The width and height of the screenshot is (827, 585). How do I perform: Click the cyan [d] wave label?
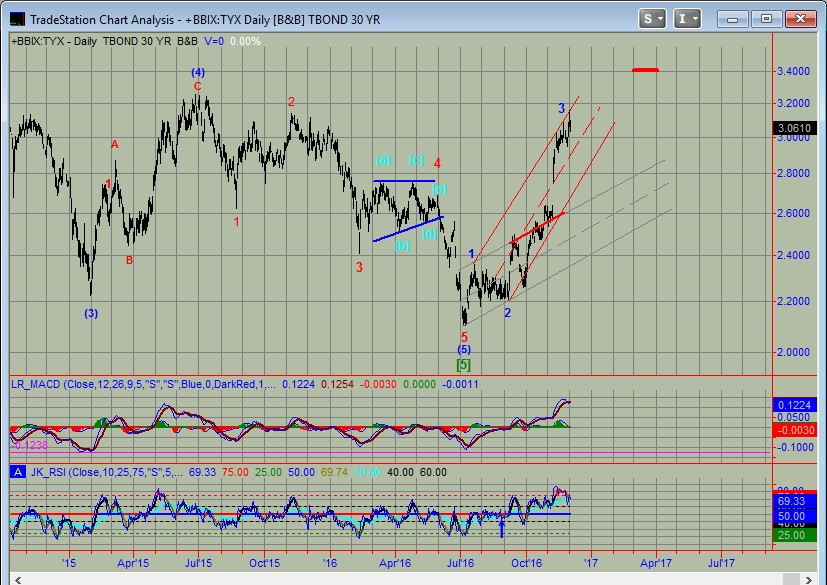pyautogui.click(x=429, y=234)
